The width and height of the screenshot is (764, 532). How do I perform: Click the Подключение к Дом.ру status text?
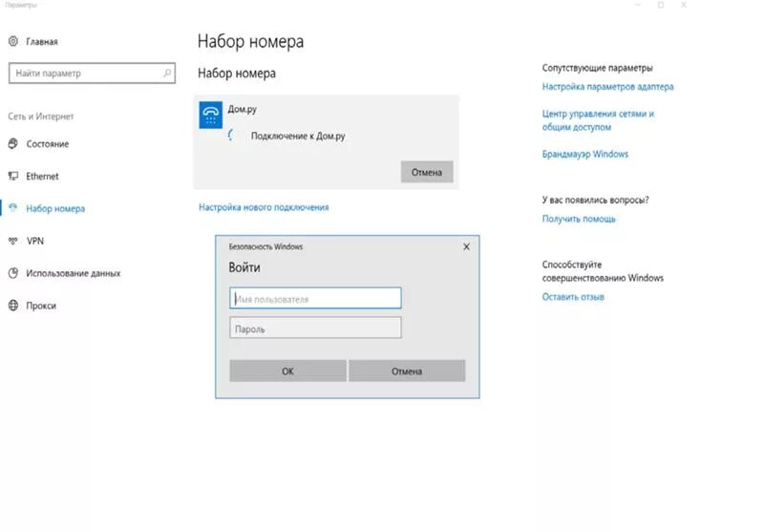click(x=298, y=137)
